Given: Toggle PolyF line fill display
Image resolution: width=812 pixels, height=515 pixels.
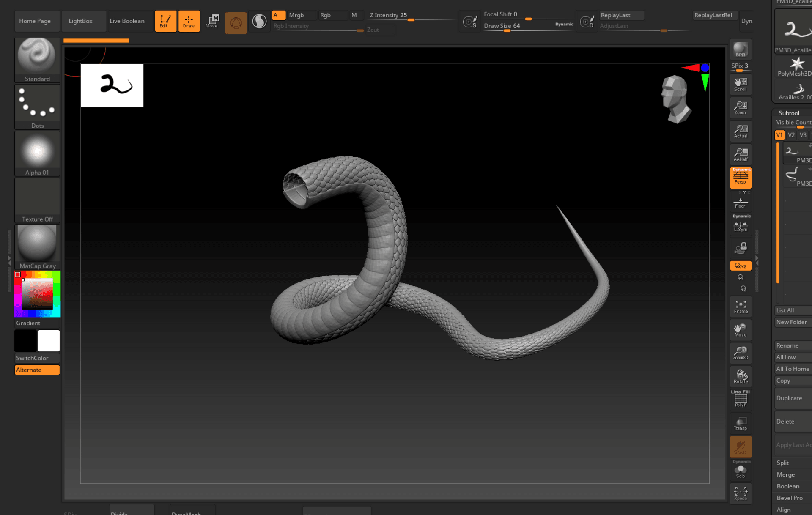Looking at the screenshot, I should (x=740, y=400).
